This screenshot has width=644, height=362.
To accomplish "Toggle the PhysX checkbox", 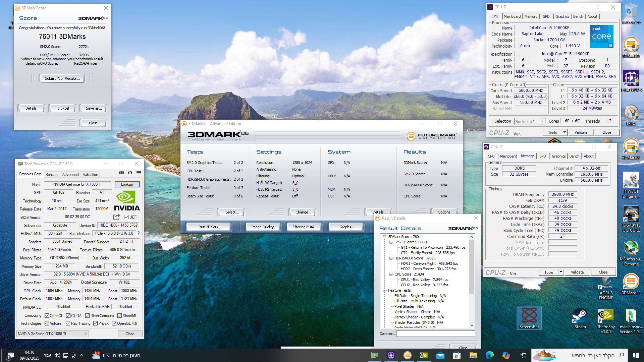I will coord(95,323).
